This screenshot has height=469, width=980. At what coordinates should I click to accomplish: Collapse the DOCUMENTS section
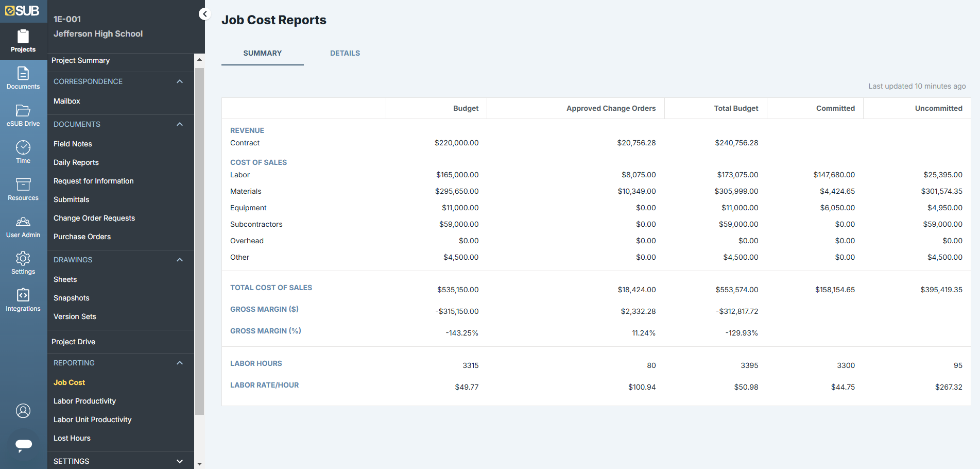pos(180,124)
